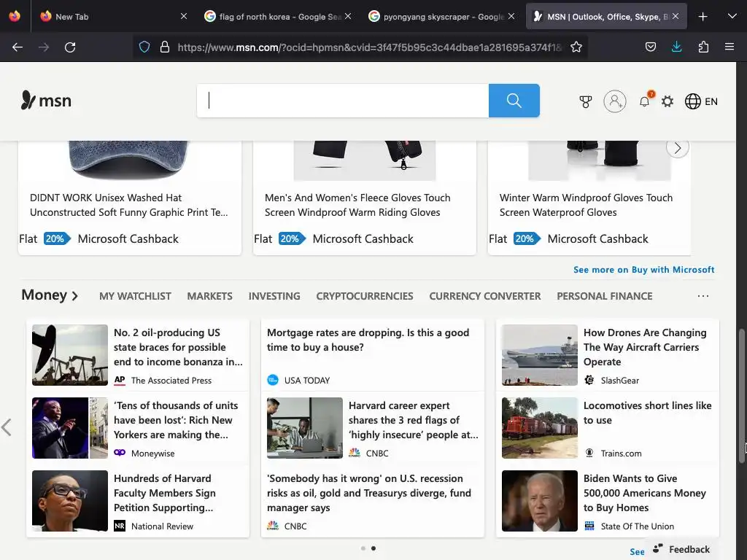The width and height of the screenshot is (747, 560).
Task: Open the Firefox extensions icon
Action: pyautogui.click(x=703, y=47)
